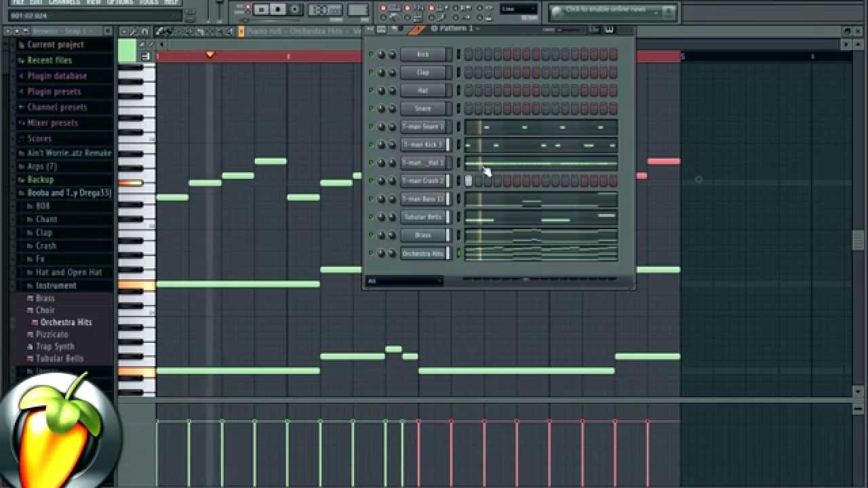Open the Clap channel settings
The height and width of the screenshot is (488, 868).
tap(425, 73)
